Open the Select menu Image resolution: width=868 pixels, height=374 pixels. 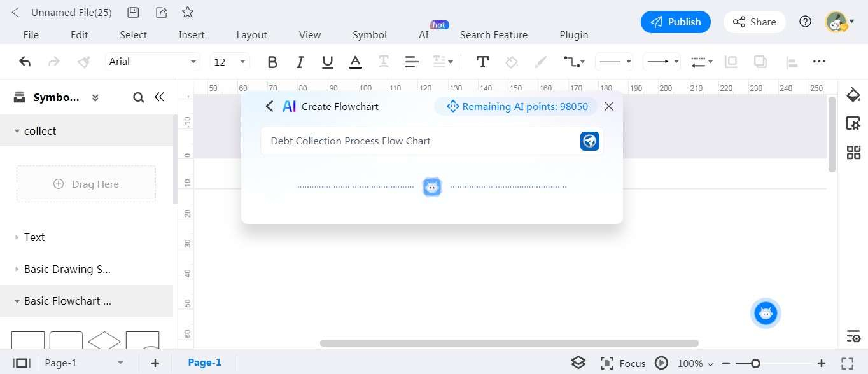click(x=133, y=34)
